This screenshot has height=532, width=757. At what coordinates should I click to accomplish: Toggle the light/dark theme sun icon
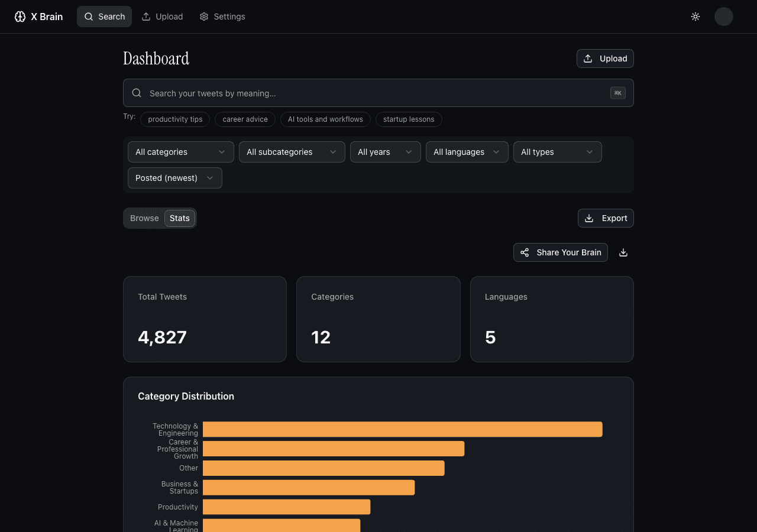click(695, 17)
